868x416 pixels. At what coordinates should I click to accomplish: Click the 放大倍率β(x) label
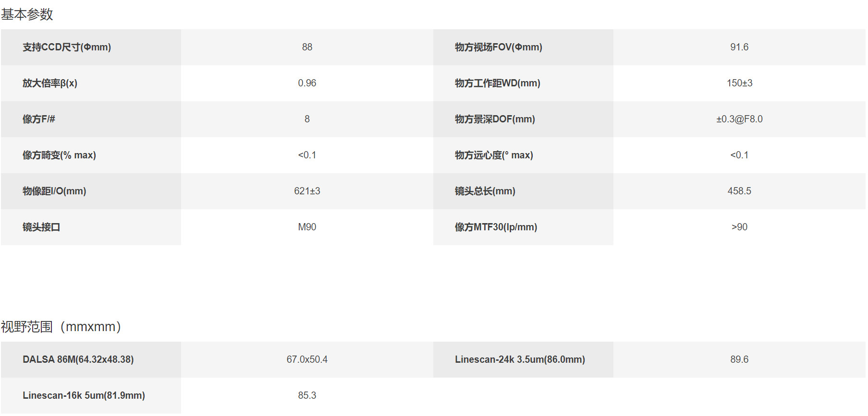click(x=50, y=83)
